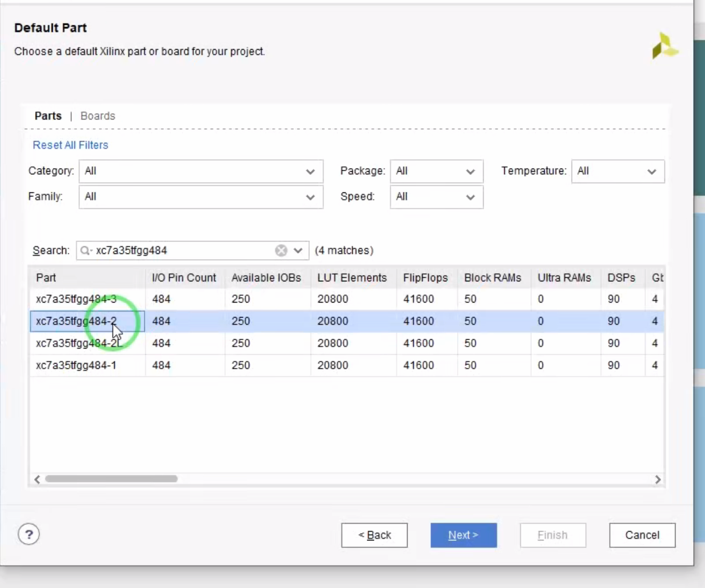Viewport: 705px width, 588px height.
Task: Click Available IOBs 250 in xc7a35tfgg484-2 row
Action: click(x=241, y=321)
